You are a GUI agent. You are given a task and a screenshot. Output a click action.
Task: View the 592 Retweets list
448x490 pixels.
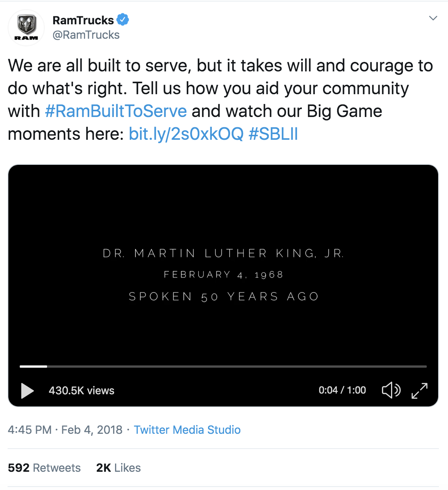click(44, 468)
